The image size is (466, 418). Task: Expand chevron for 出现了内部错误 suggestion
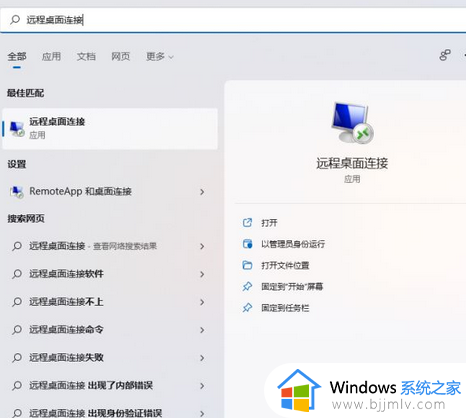(x=202, y=386)
